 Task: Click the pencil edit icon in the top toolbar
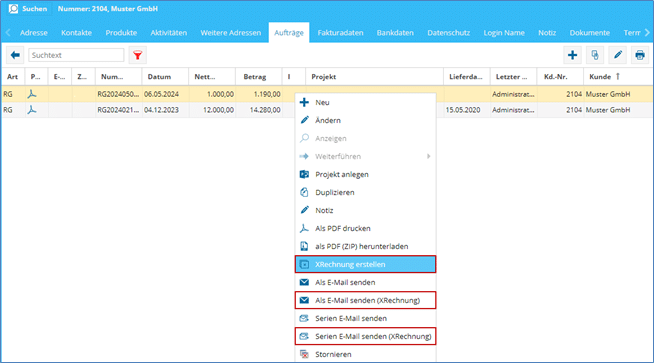pos(618,55)
